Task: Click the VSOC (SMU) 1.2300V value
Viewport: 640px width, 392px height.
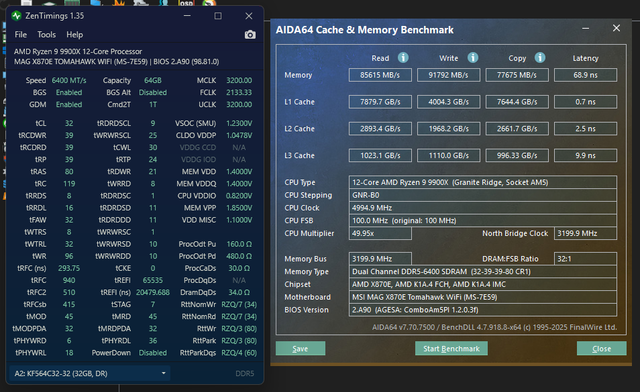Action: [239, 123]
